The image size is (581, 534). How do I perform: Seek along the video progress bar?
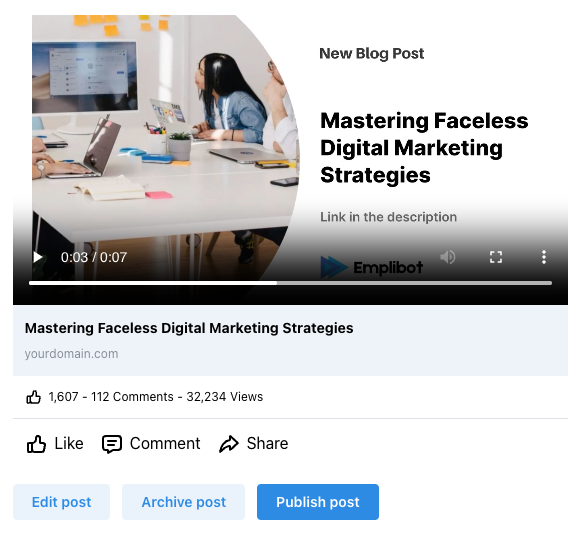click(290, 283)
